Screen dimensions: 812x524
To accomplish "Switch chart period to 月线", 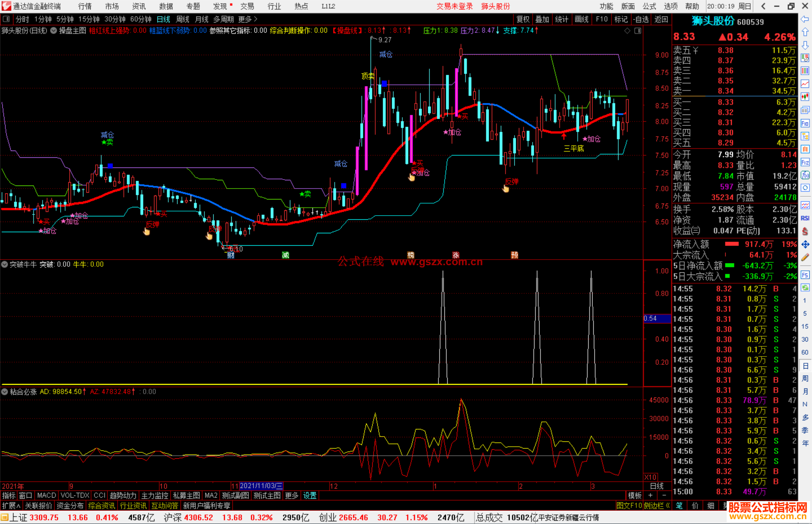I will click(201, 19).
